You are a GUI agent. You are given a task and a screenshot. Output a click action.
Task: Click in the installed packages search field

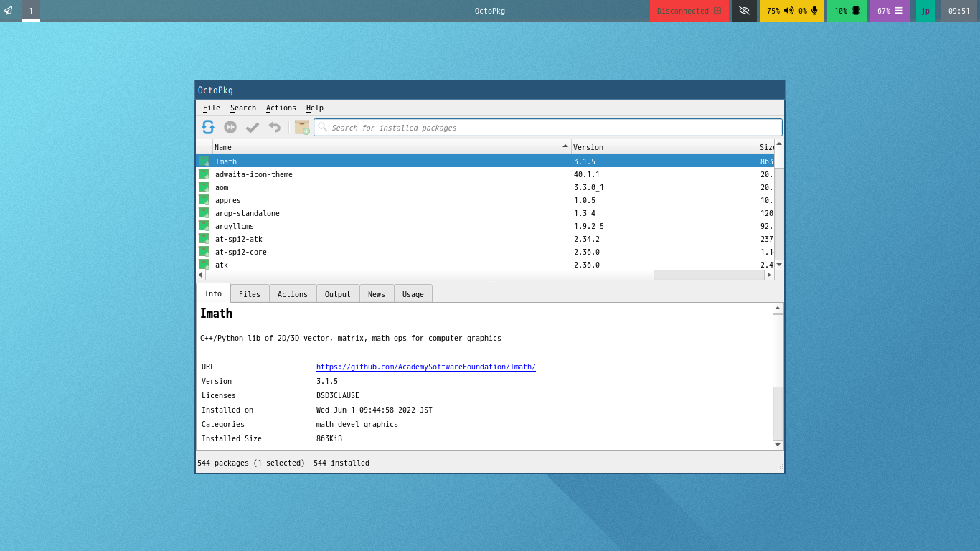coord(548,128)
